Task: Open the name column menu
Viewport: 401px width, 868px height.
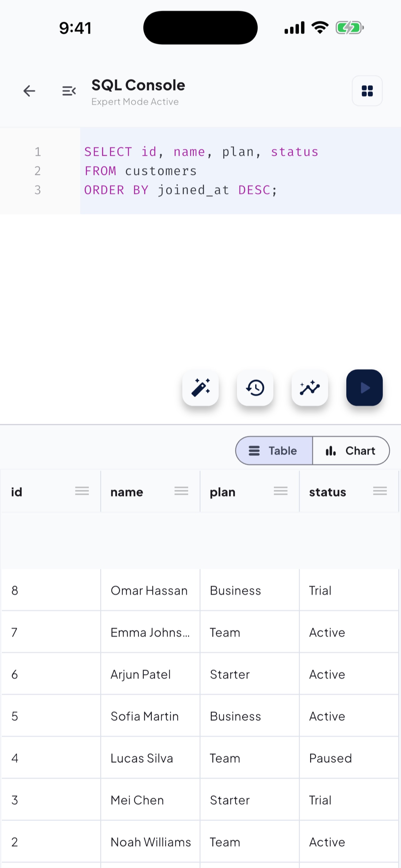Action: pyautogui.click(x=181, y=491)
